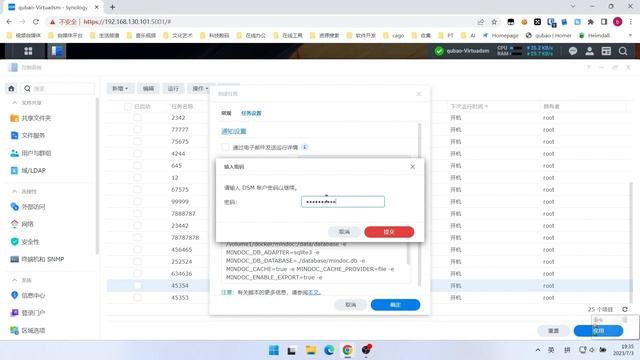This screenshot has height=360, width=640.
Task: Open Windows Start menu
Action: (274, 350)
